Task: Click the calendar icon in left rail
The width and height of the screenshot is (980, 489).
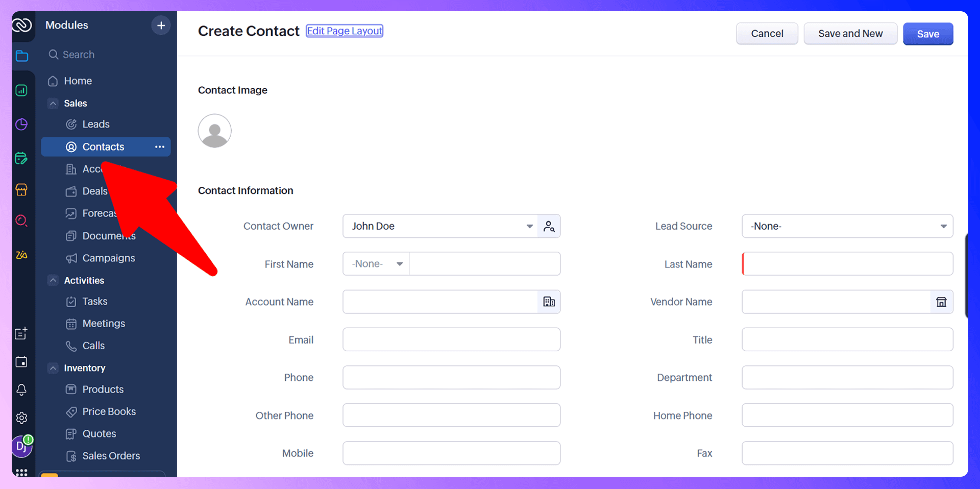Action: click(21, 362)
